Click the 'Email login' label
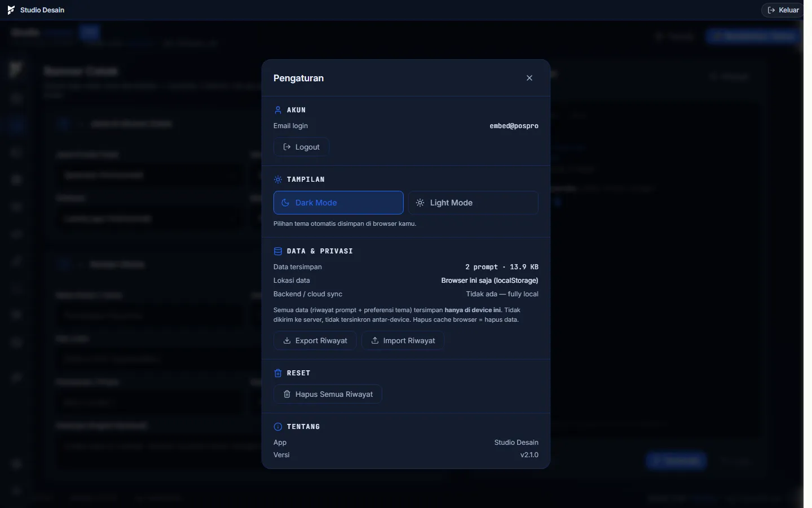This screenshot has height=508, width=812. click(290, 126)
